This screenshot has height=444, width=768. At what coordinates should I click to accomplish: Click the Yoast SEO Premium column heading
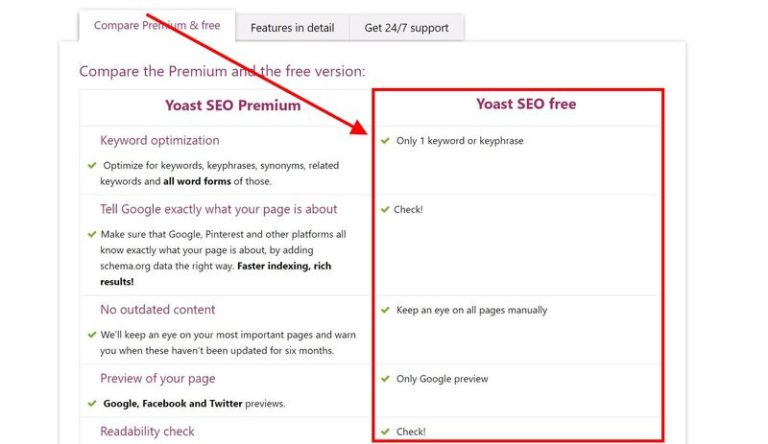coord(232,105)
